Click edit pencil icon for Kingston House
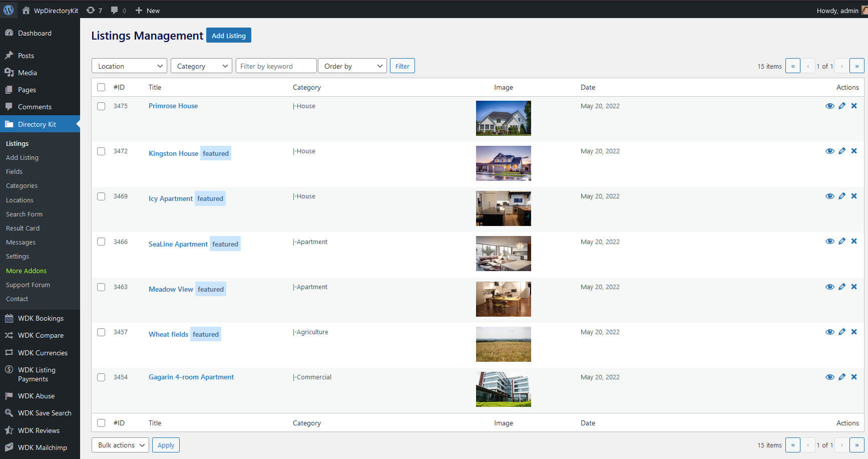Viewport: 868px width, 459px height. (842, 151)
